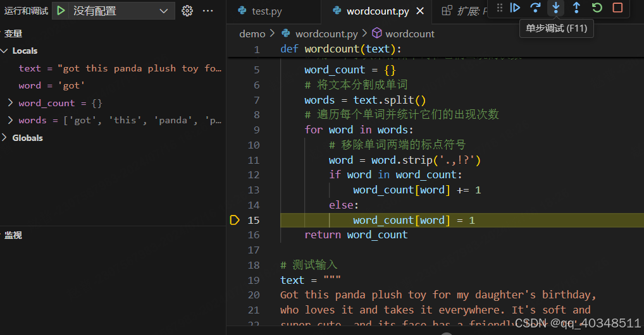Click the wordcount function breadcrumb
Image resolution: width=644 pixels, height=335 pixels.
click(x=409, y=33)
